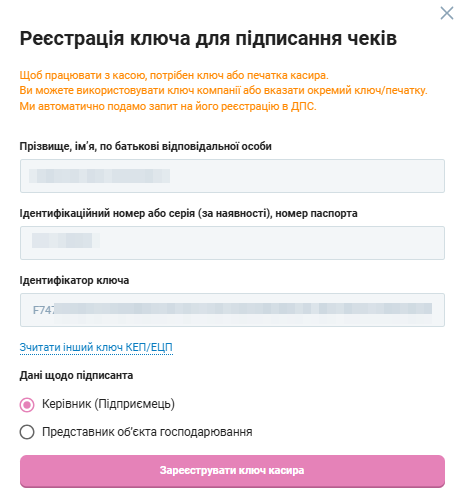
Task: Click Зареєструвати ключ касира button
Action: point(232,471)
